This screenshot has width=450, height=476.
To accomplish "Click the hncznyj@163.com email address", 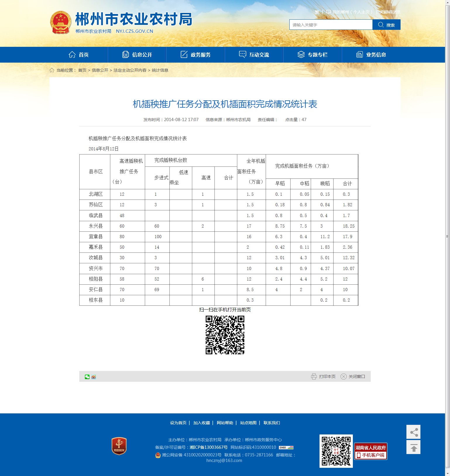I will pyautogui.click(x=224, y=460).
